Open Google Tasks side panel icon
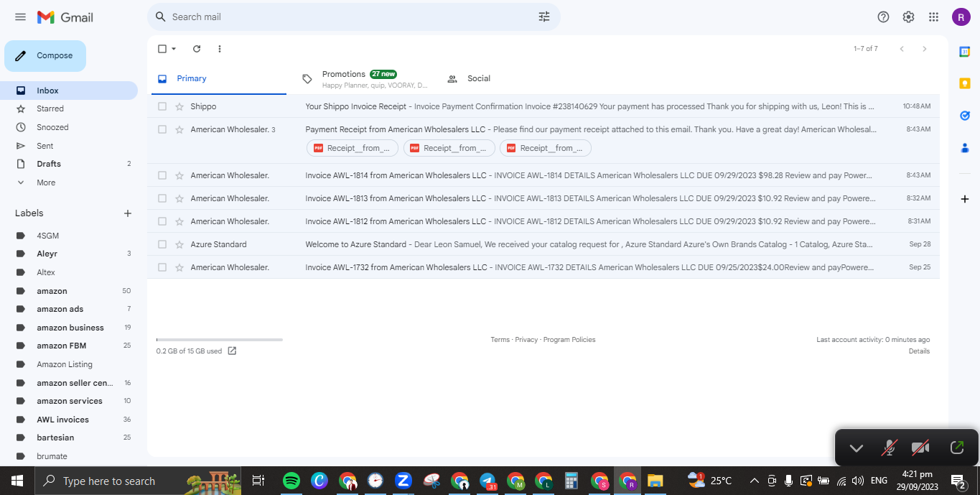Image resolution: width=980 pixels, height=495 pixels. (965, 115)
